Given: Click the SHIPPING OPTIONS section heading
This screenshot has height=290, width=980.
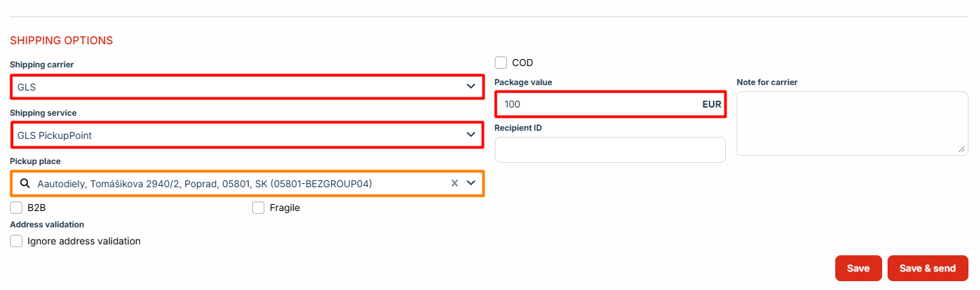Looking at the screenshot, I should pyautogui.click(x=61, y=41).
